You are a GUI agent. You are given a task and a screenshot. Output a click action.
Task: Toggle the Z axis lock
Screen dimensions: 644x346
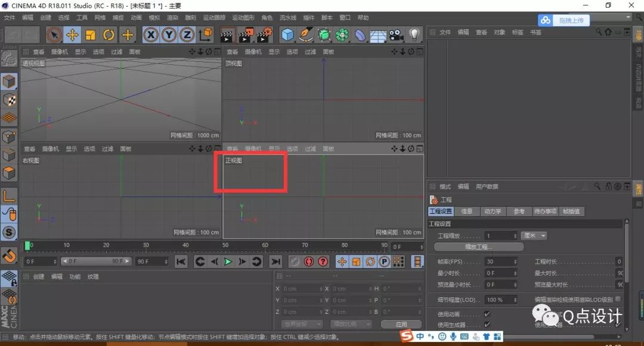point(187,35)
